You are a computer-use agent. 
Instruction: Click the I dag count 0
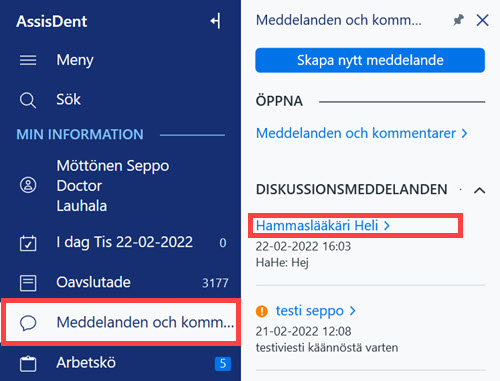[x=223, y=243]
